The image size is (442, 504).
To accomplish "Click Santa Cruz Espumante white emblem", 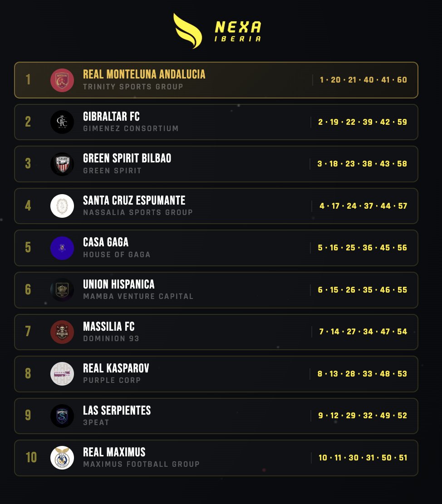I will [62, 206].
